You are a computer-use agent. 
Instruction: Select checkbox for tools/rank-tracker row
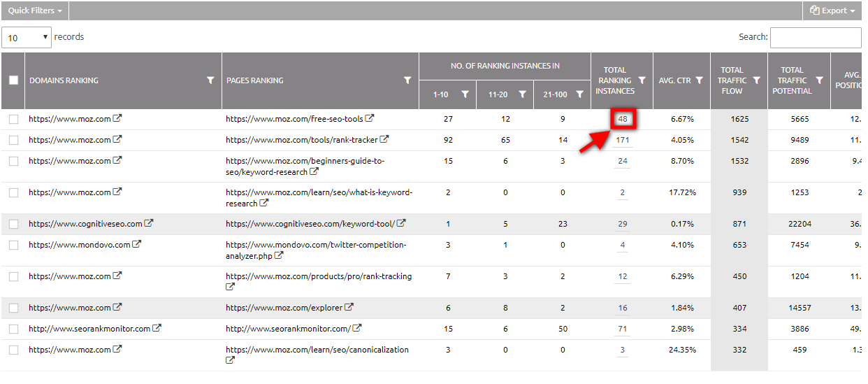point(13,141)
